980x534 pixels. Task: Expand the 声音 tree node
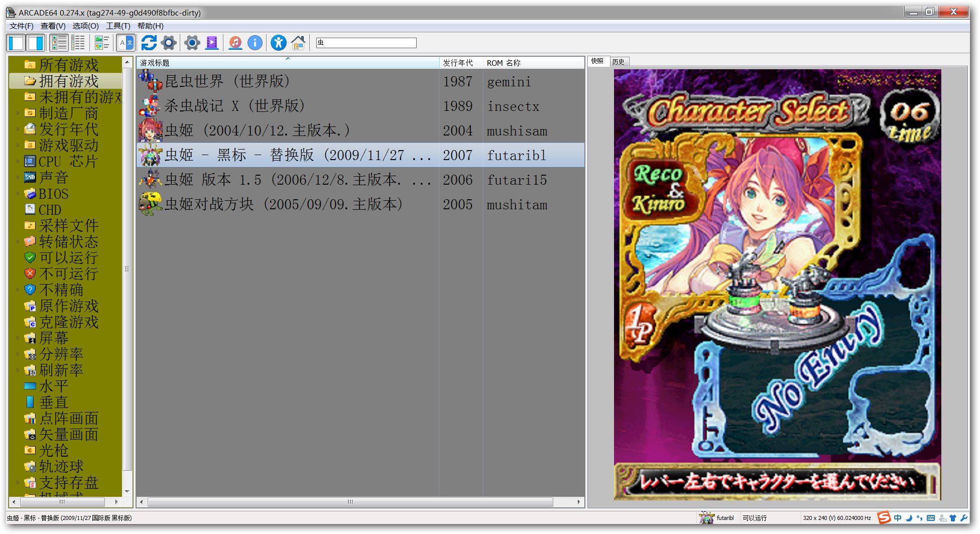click(18, 177)
